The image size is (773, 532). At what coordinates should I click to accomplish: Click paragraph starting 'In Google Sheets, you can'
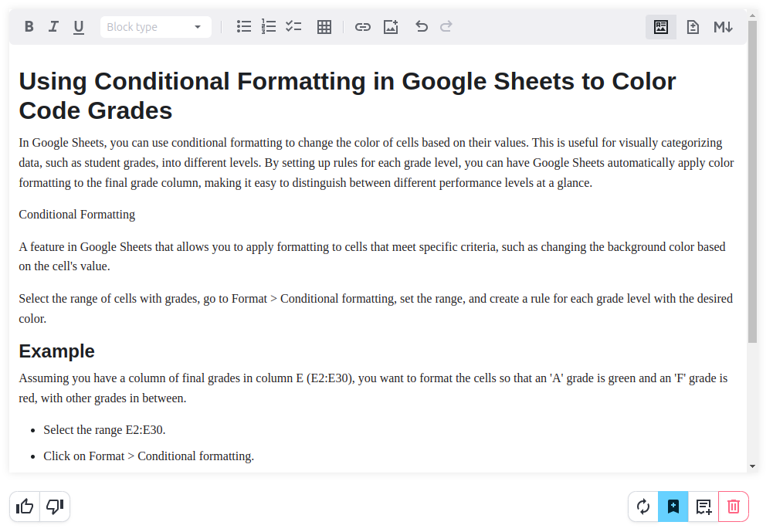377,163
